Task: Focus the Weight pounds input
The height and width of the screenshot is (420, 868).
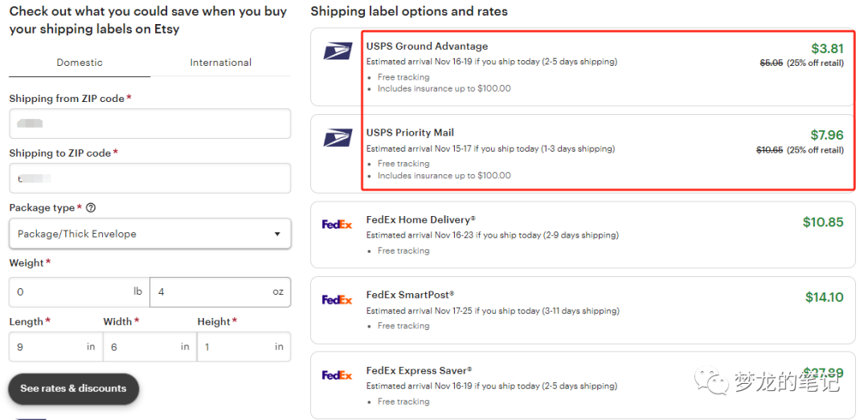Action: coord(72,292)
